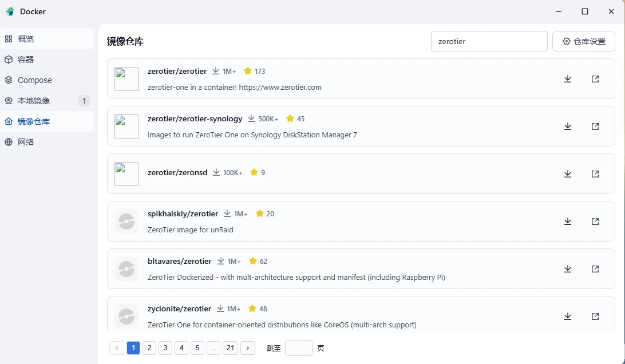Go to next page arrow
This screenshot has width=625, height=364.
(248, 348)
